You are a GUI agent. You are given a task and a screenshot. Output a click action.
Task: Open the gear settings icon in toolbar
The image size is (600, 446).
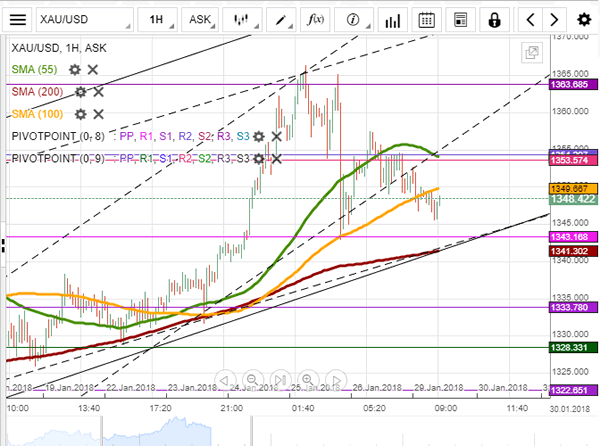[584, 19]
